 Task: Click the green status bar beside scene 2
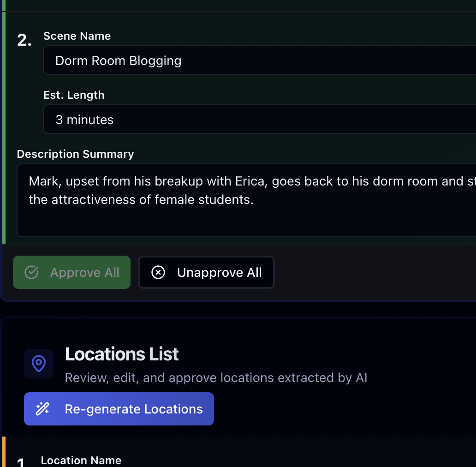click(4, 127)
